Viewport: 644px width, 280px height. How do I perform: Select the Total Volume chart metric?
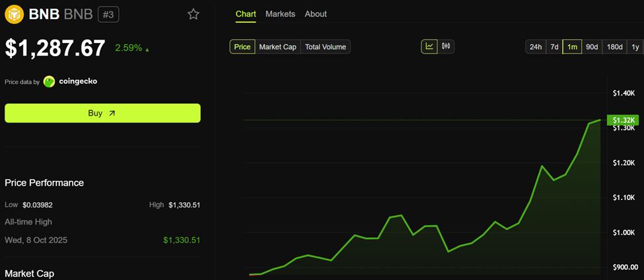325,47
